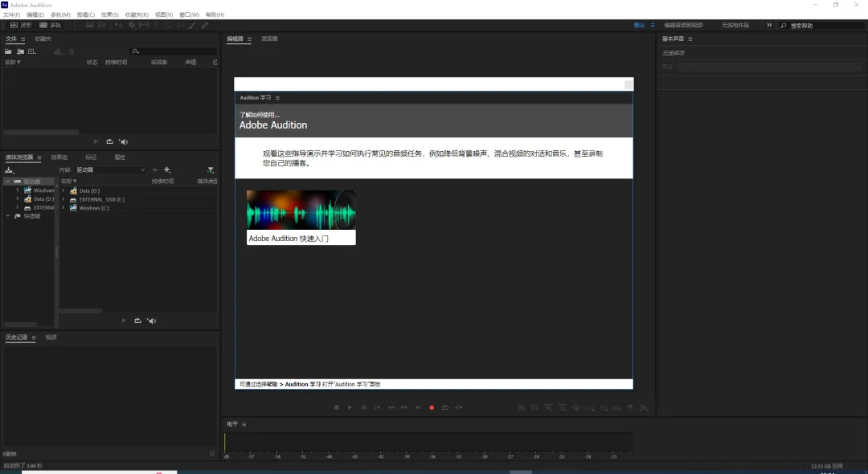Open the 文件 panel menu icon

pyautogui.click(x=23, y=39)
